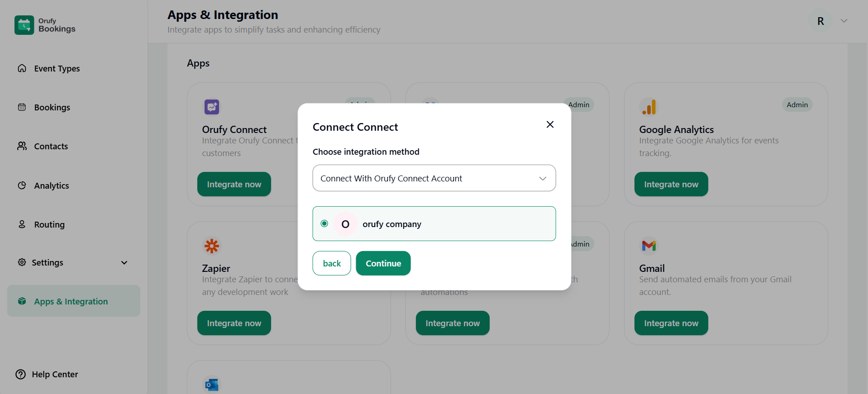
Task: Click the Google Analytics bar chart icon
Action: pyautogui.click(x=649, y=107)
